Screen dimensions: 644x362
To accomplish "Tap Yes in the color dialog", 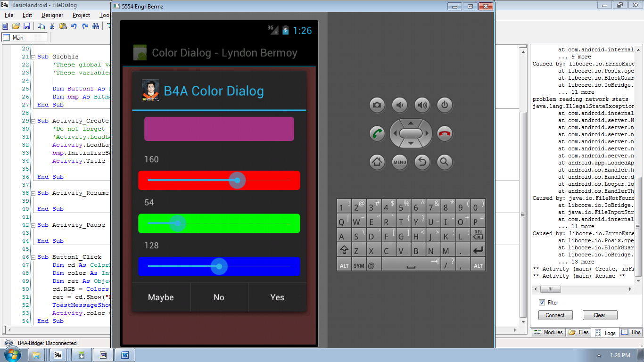I will (277, 297).
